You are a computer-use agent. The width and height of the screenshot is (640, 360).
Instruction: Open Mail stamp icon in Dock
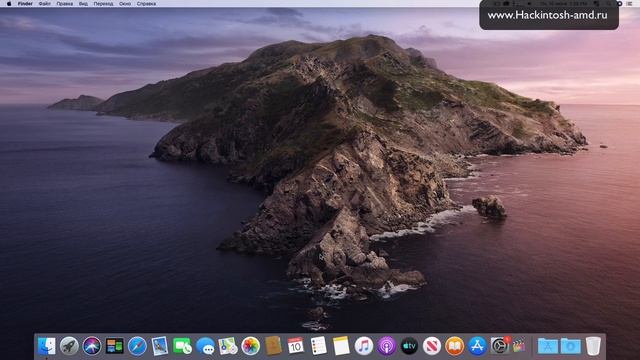tap(160, 346)
